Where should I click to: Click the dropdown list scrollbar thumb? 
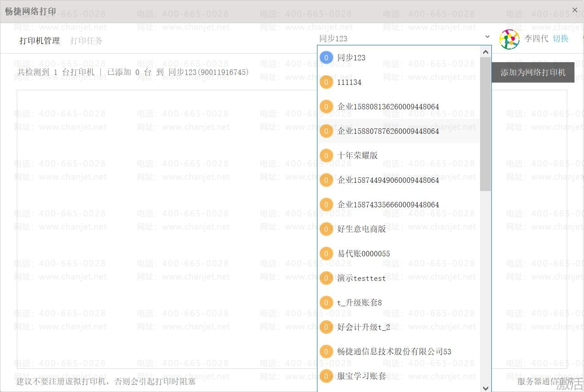485,124
